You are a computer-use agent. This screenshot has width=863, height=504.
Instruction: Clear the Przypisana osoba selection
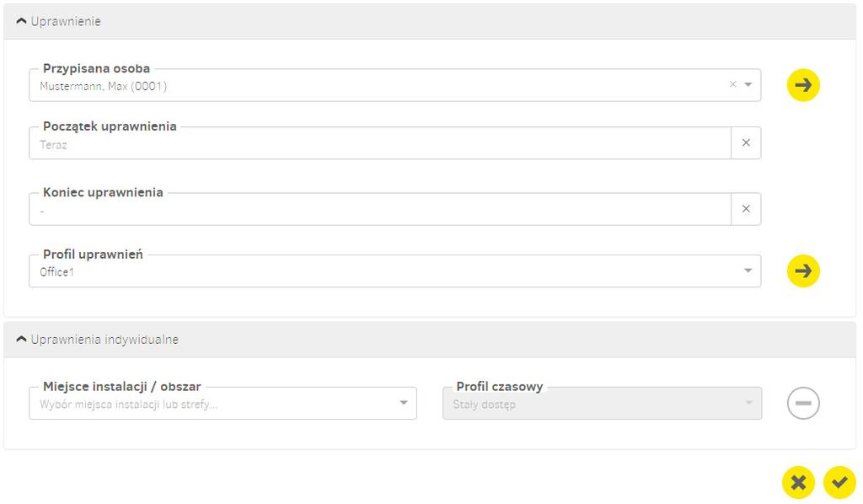coord(732,84)
